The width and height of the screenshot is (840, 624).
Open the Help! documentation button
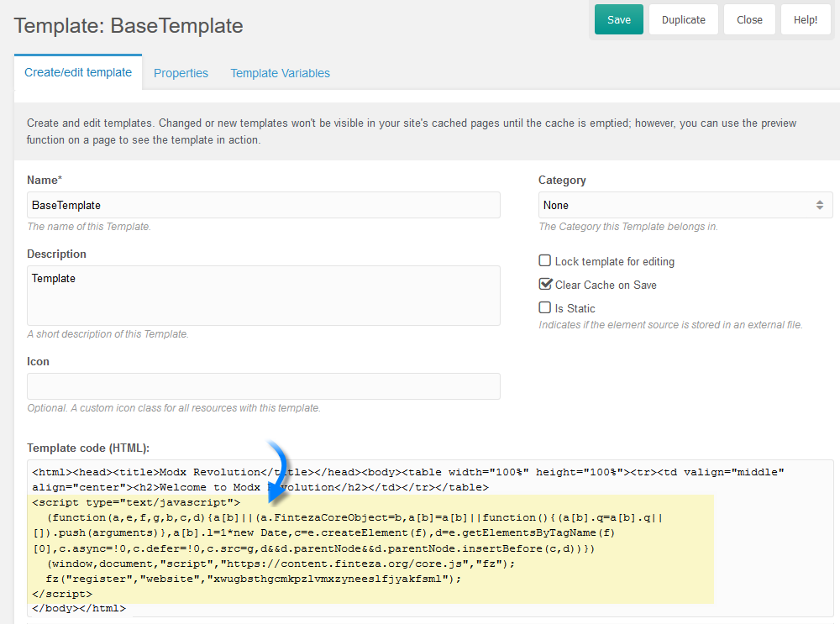(x=805, y=20)
